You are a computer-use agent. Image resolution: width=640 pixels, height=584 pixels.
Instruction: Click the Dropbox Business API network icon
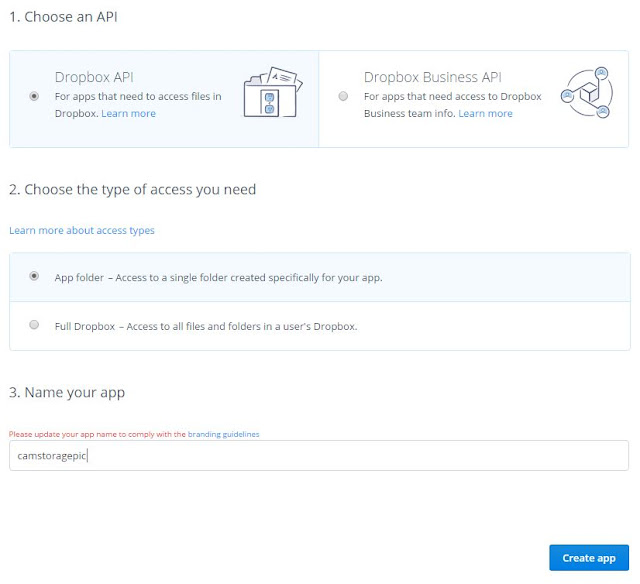click(x=587, y=93)
